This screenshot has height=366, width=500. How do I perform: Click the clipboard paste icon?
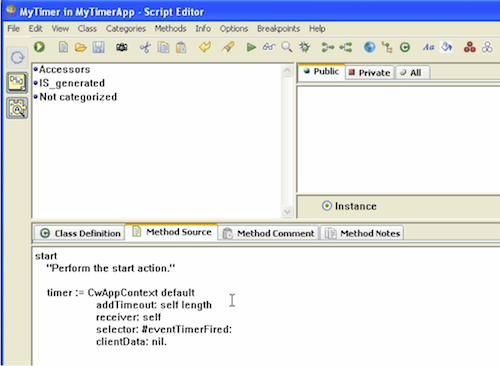coord(181,47)
